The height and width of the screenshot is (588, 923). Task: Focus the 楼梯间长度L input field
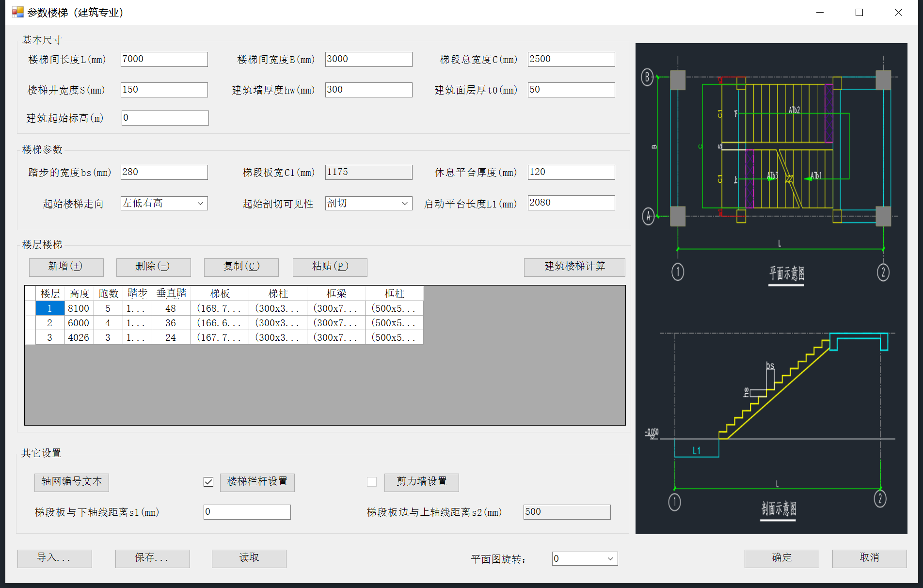tap(164, 59)
